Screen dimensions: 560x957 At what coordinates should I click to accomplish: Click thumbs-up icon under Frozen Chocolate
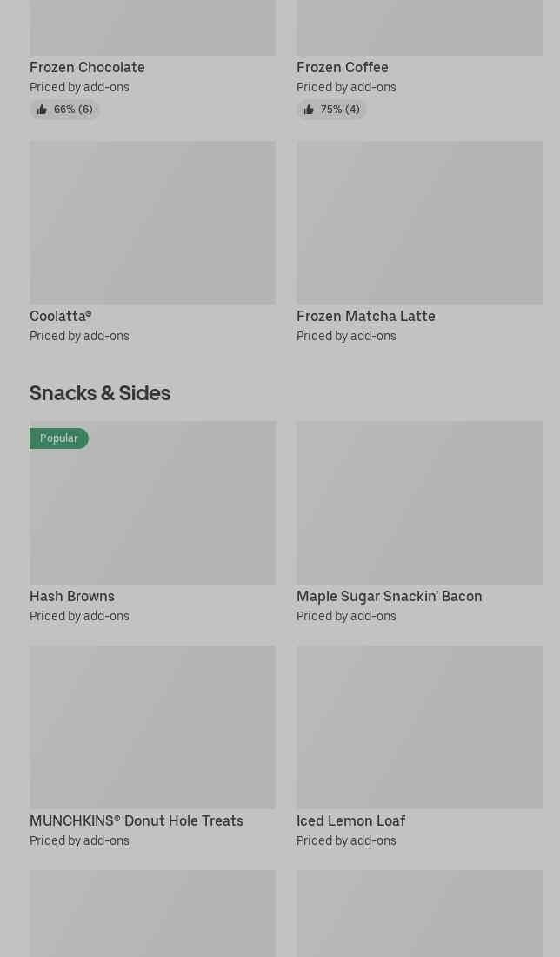42,110
